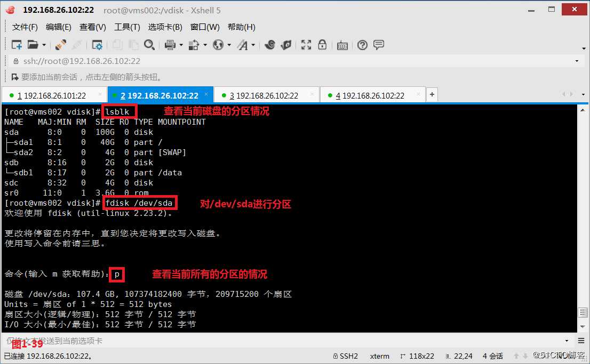This screenshot has height=364, width=590.
Task: Expand the font dropdown arrow
Action: point(253,45)
